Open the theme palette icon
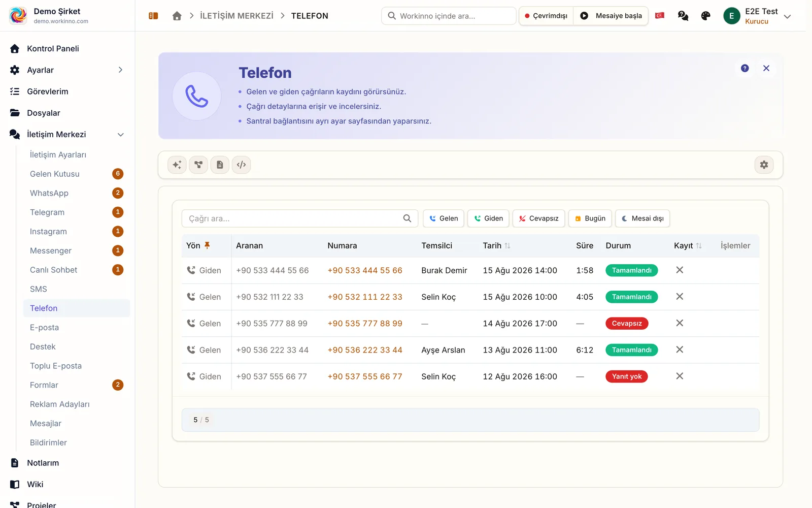The height and width of the screenshot is (508, 812). (705, 16)
